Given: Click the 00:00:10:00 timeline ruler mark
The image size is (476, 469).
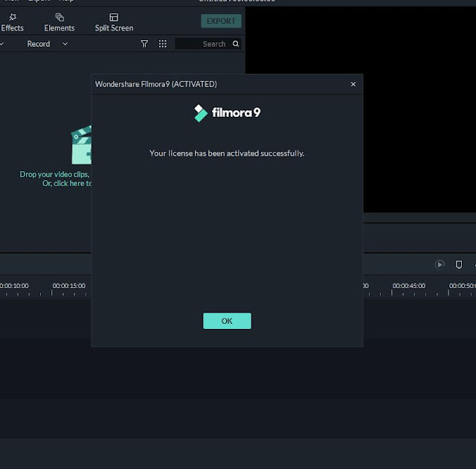Looking at the screenshot, I should click(14, 286).
